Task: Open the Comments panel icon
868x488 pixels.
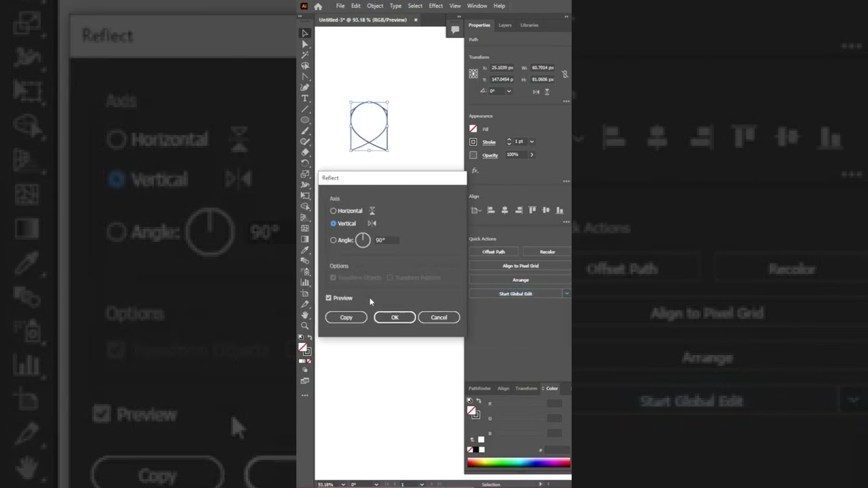Action: [x=455, y=29]
